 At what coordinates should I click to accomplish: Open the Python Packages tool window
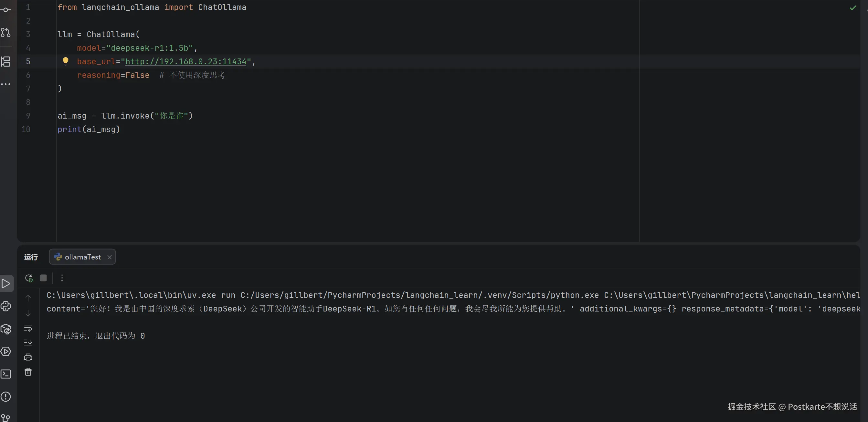pos(6,329)
